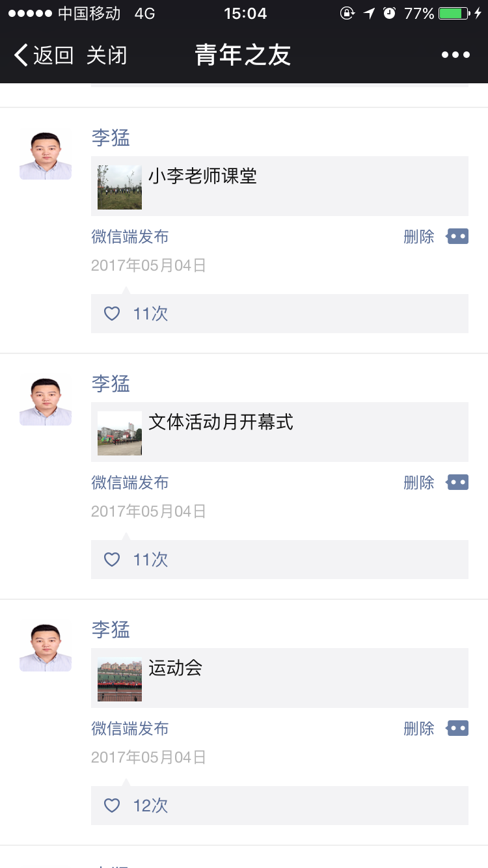Delete the 运动会 post
Screen dimensions: 488x868
click(x=418, y=729)
